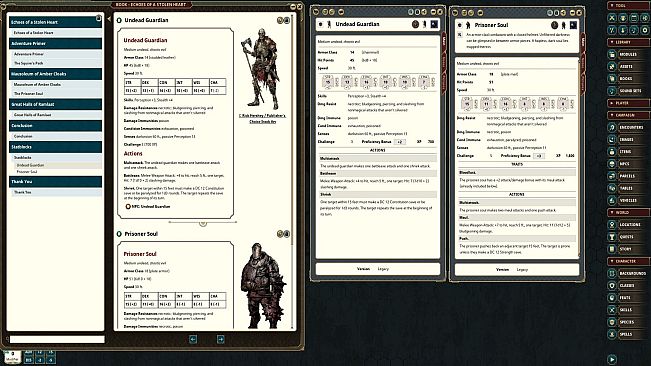The height and width of the screenshot is (366, 651).
Task: Open the Backgrounds character list
Action: tap(628, 273)
